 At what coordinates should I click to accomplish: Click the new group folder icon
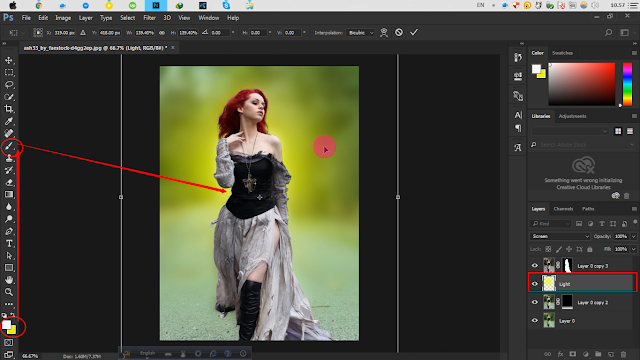pos(598,354)
